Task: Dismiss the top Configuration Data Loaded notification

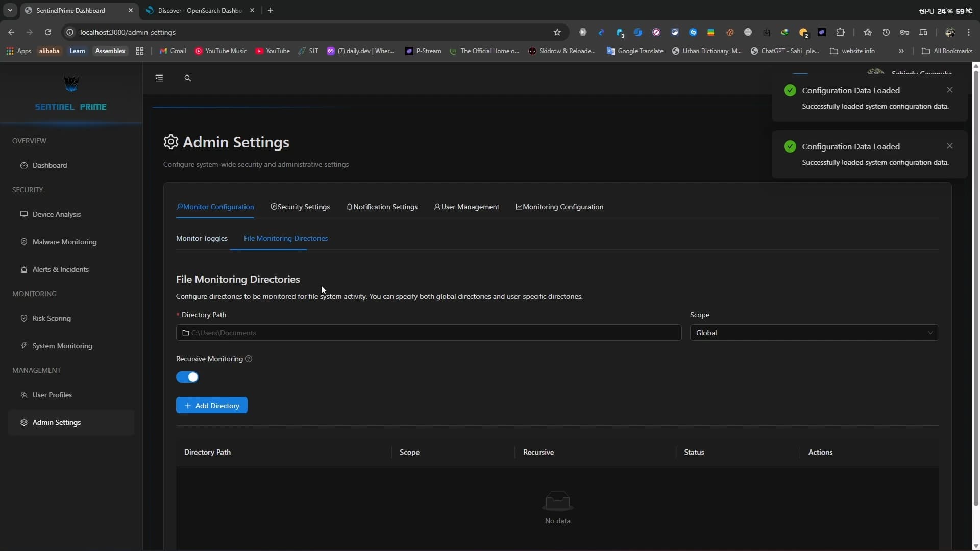Action: [x=949, y=90]
